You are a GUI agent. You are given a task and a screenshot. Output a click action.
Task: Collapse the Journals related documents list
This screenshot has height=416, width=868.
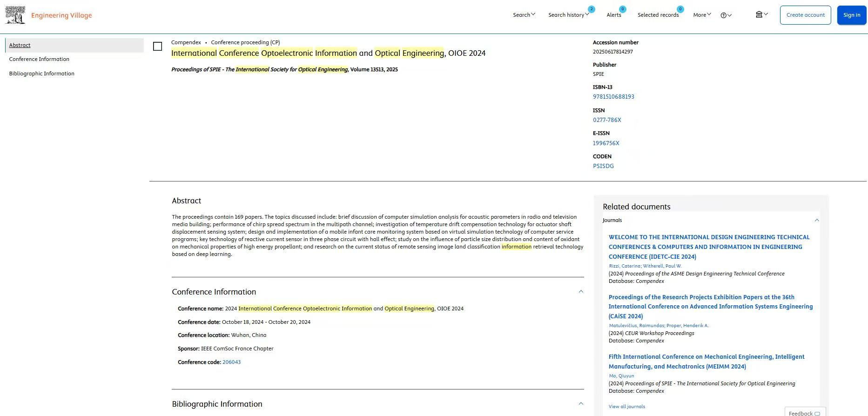(817, 220)
